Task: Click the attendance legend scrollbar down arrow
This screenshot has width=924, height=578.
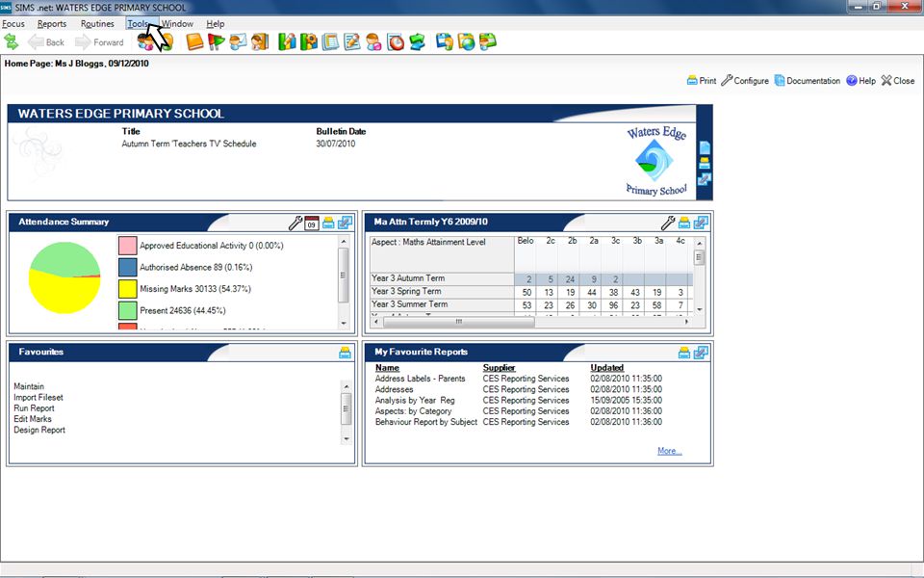Action: (345, 324)
